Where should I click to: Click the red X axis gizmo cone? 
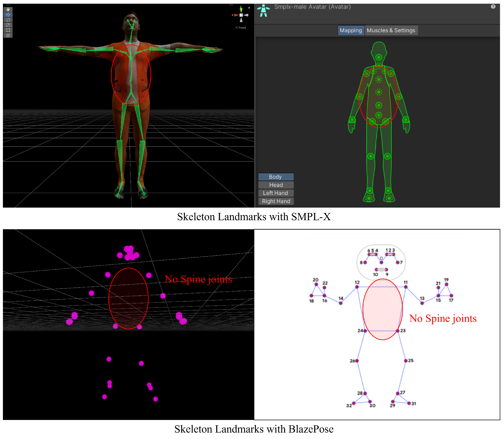[236, 15]
